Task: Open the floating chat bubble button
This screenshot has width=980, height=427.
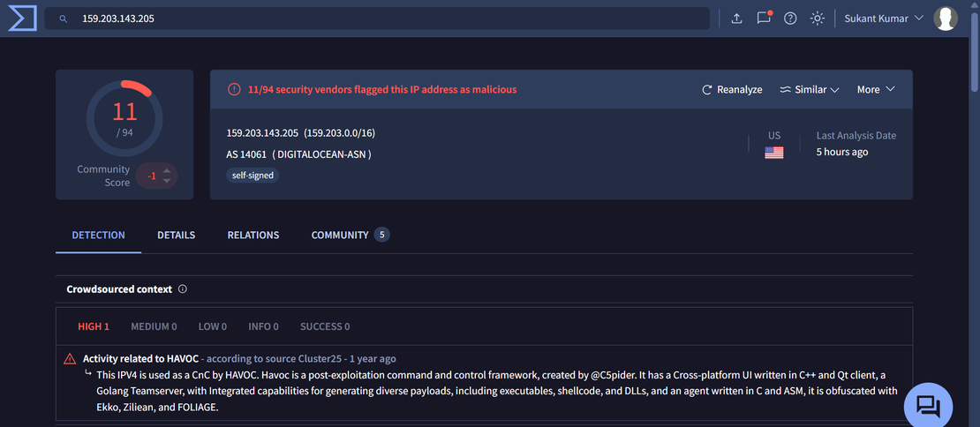Action: pyautogui.click(x=928, y=406)
